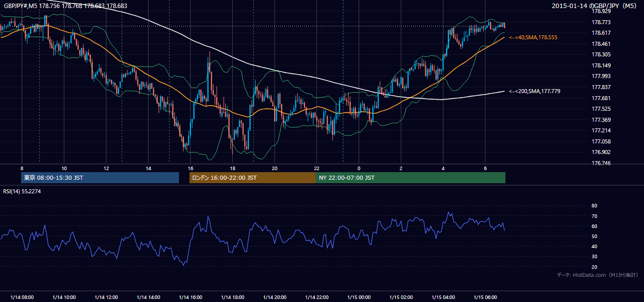Screen dimensions: 644x302
Task: Click price axis label 178.773
Action: (x=602, y=22)
